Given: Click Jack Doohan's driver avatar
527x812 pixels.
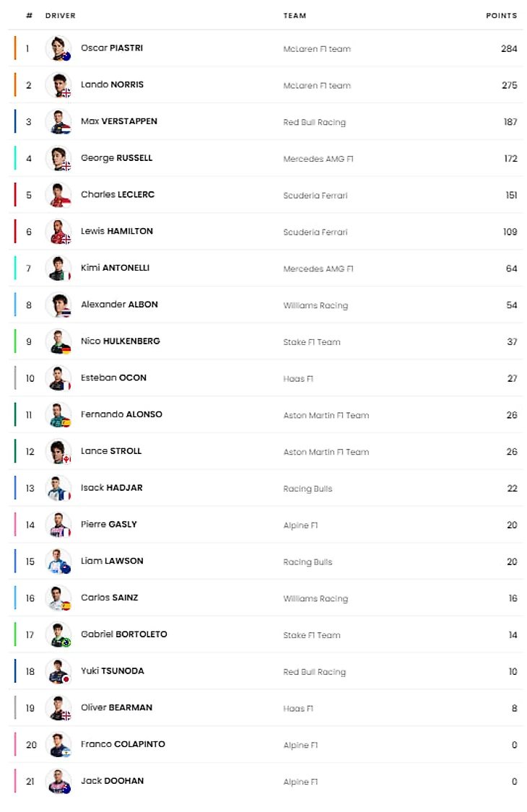Looking at the screenshot, I should point(58,782).
